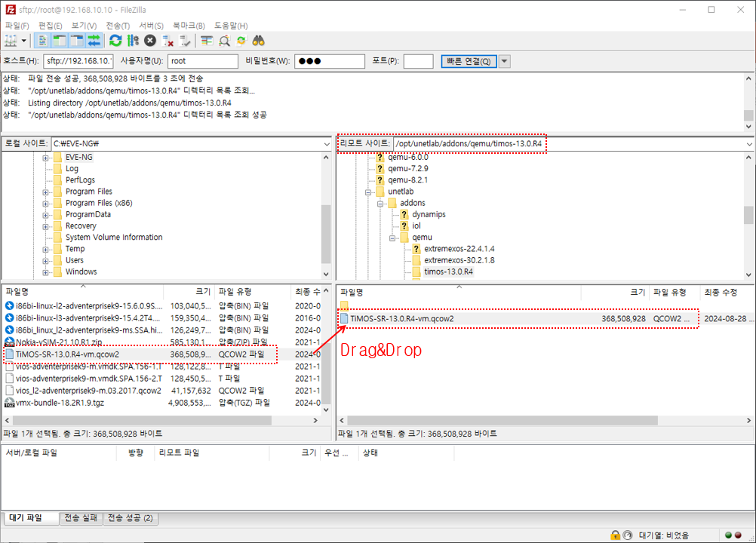The height and width of the screenshot is (543, 756).
Task: Expand Program Files folder node
Action: pyautogui.click(x=45, y=192)
